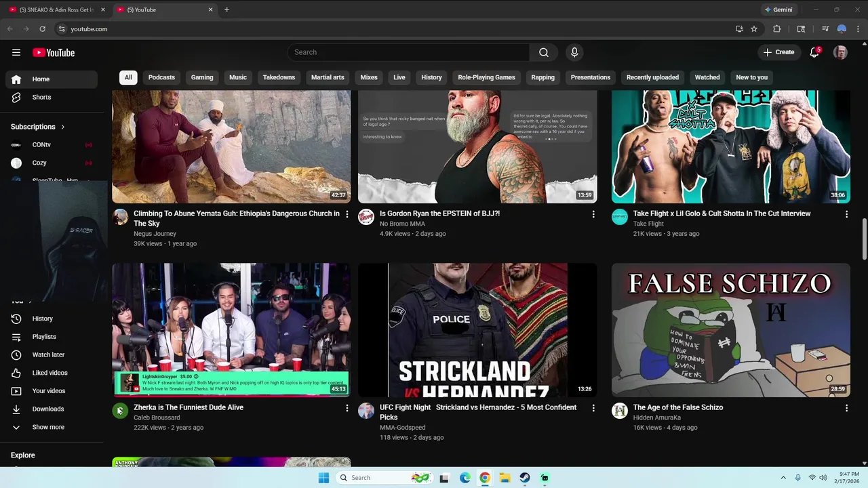Open the Caleb Broussard channel link
The height and width of the screenshot is (488, 868).
tap(157, 418)
